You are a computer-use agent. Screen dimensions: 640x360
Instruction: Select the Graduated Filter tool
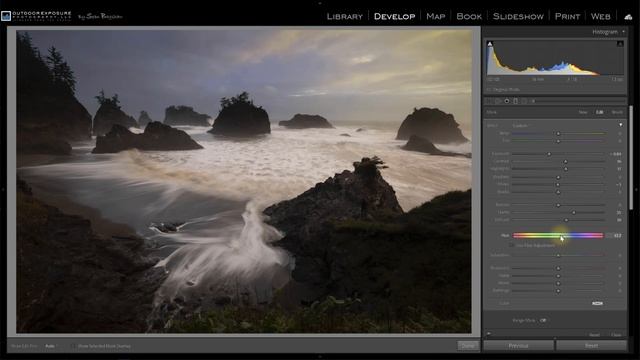(x=516, y=101)
